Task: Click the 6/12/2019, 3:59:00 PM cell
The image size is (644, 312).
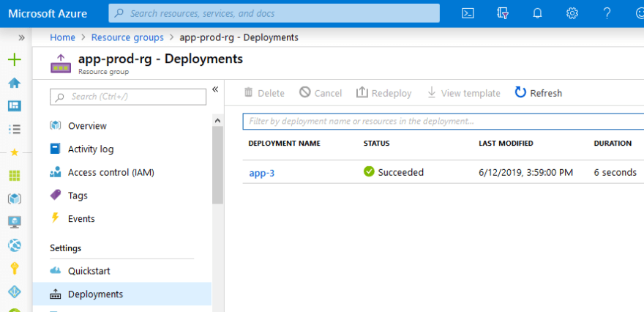Action: [525, 172]
